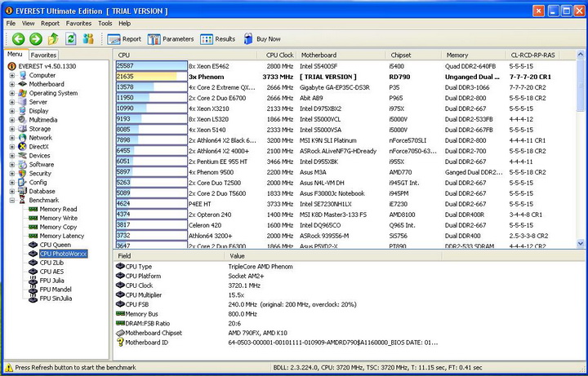The image size is (588, 376).
Task: Select the Software tree icon
Action: (x=23, y=165)
